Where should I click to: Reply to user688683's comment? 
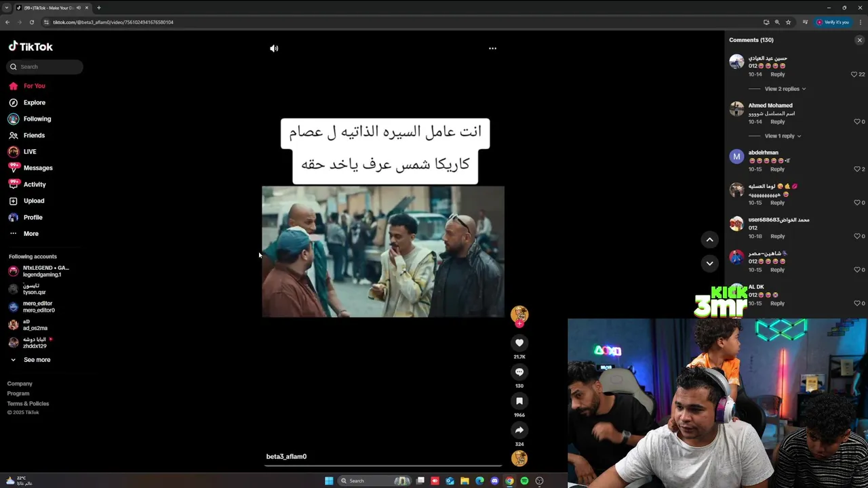click(778, 237)
